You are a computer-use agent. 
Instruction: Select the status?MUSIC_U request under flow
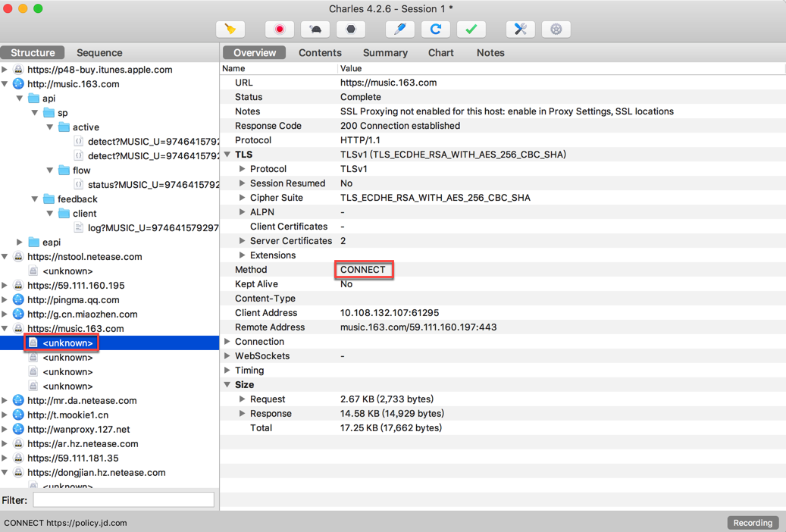153,184
